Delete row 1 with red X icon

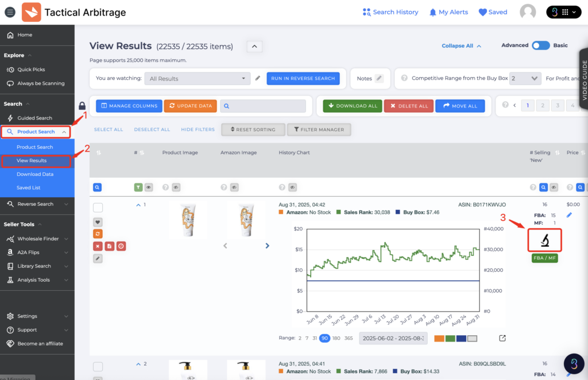(x=98, y=246)
